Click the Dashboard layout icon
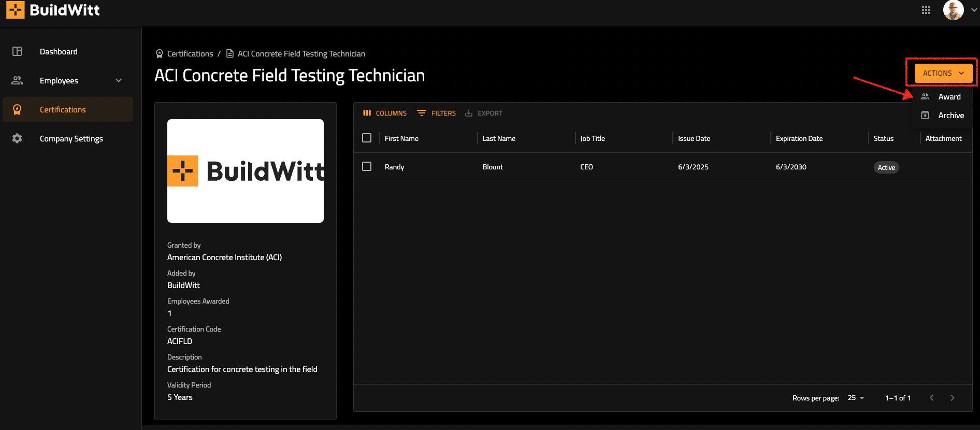This screenshot has height=430, width=980. click(x=17, y=51)
